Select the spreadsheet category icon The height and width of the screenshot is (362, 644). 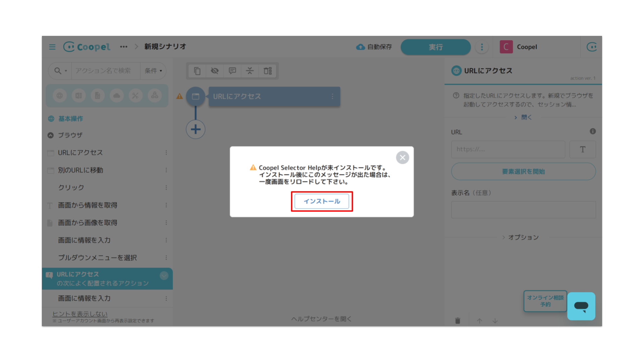(x=78, y=96)
